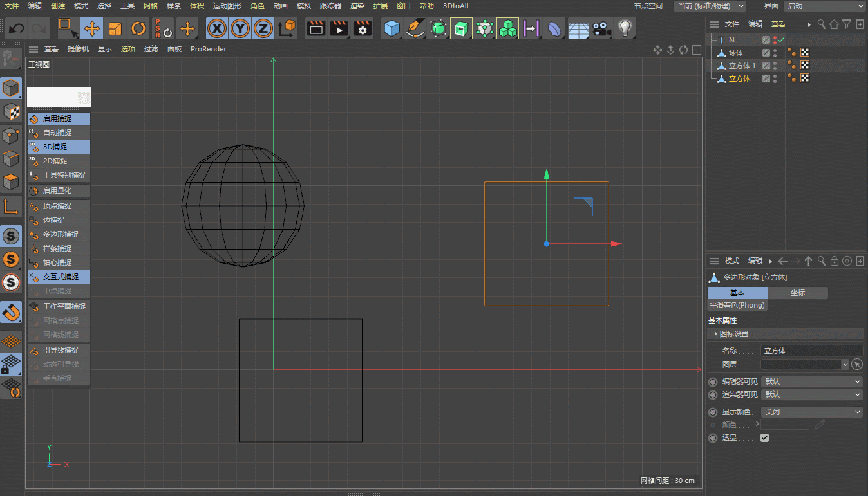The width and height of the screenshot is (868, 496).
Task: Click the Undo arrow icon
Action: click(x=17, y=28)
